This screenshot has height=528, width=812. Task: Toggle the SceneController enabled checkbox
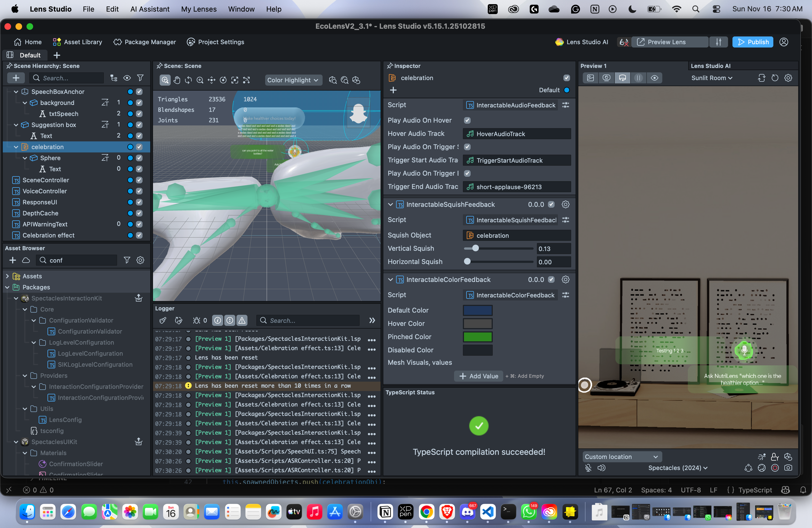(x=139, y=180)
